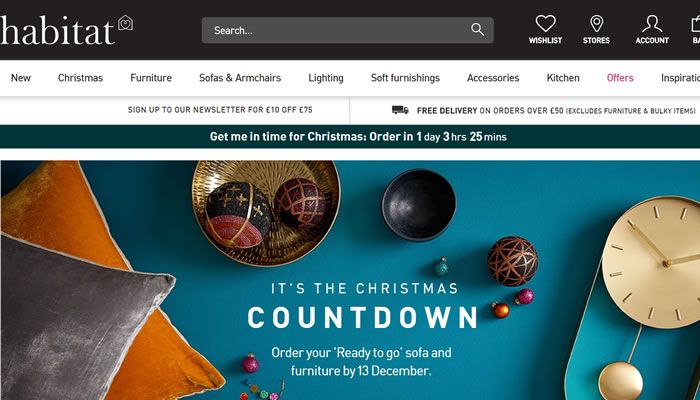Expand the Lighting navigation menu

click(326, 78)
